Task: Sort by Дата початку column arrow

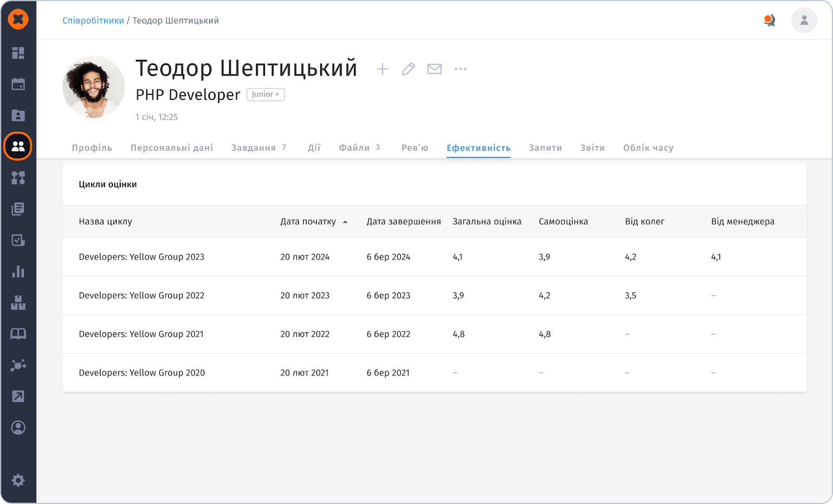Action: pos(345,222)
